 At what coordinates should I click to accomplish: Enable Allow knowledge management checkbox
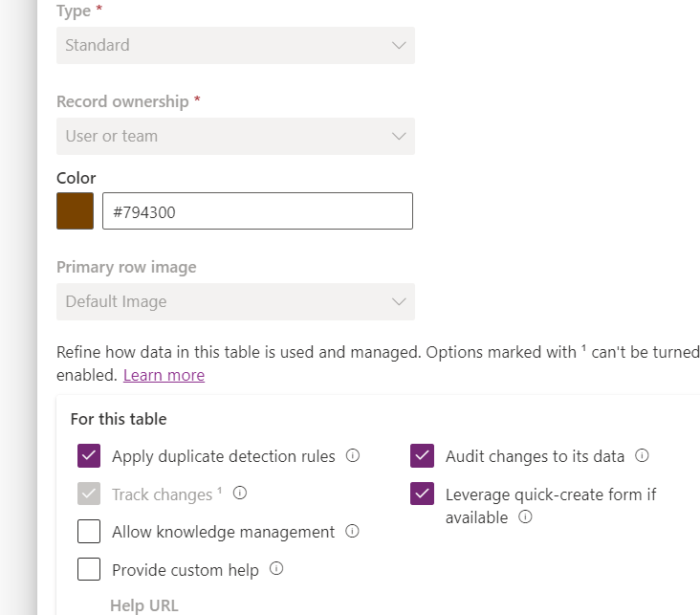[89, 532]
